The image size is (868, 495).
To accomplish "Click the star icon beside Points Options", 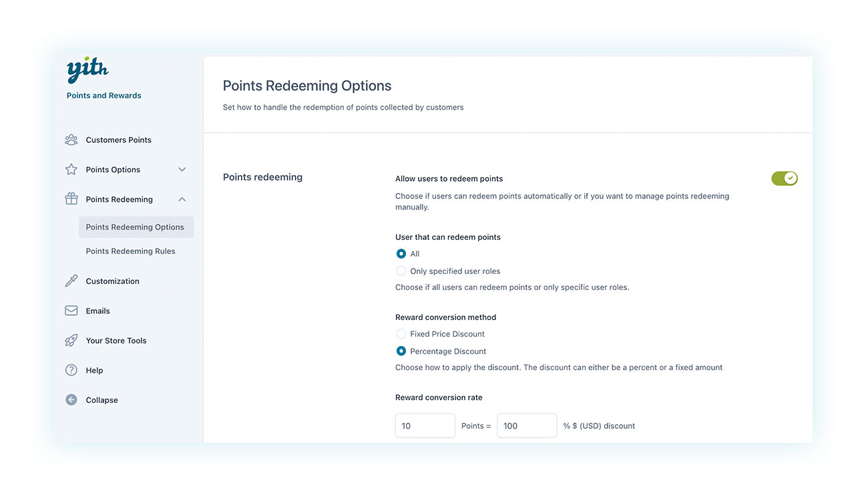I will point(71,169).
